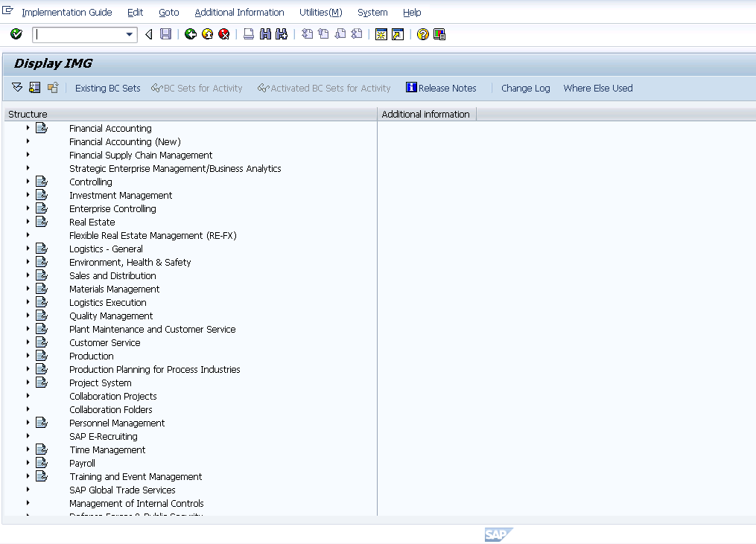This screenshot has width=756, height=544.
Task: Click the Additional information column header
Action: [x=426, y=114]
